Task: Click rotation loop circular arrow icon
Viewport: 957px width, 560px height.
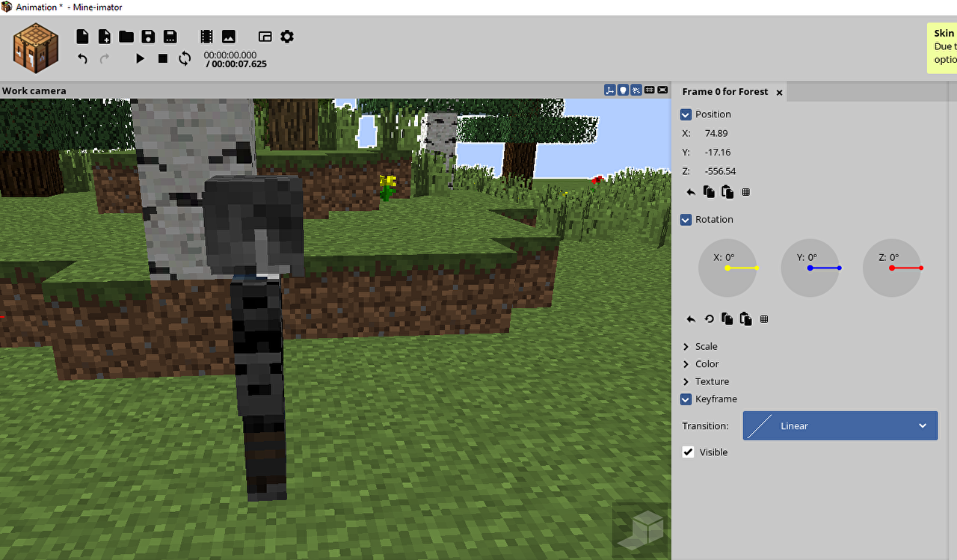Action: point(709,319)
